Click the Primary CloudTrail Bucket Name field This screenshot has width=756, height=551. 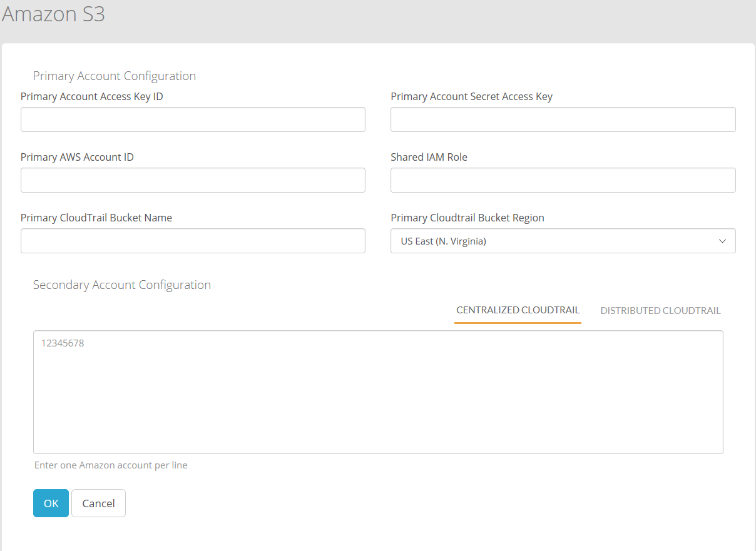(193, 240)
